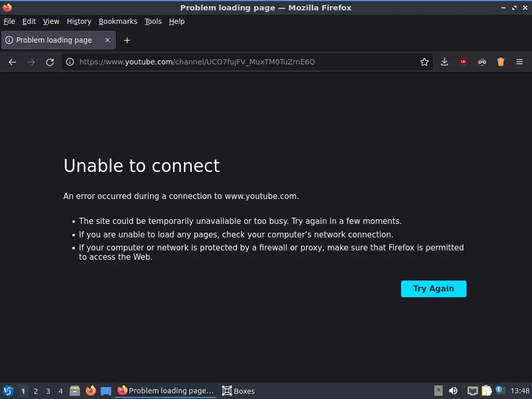This screenshot has width=532, height=399.
Task: Open the volume control icon
Action: (x=453, y=391)
